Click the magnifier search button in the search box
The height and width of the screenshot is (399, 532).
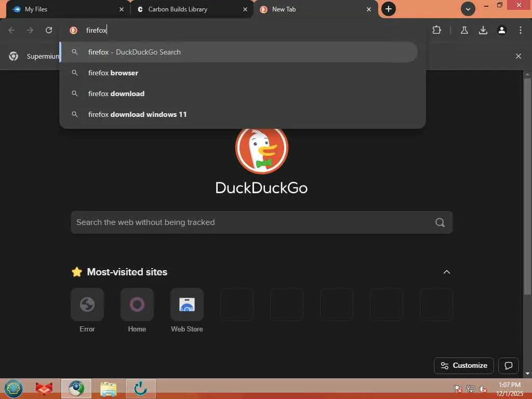(x=440, y=222)
